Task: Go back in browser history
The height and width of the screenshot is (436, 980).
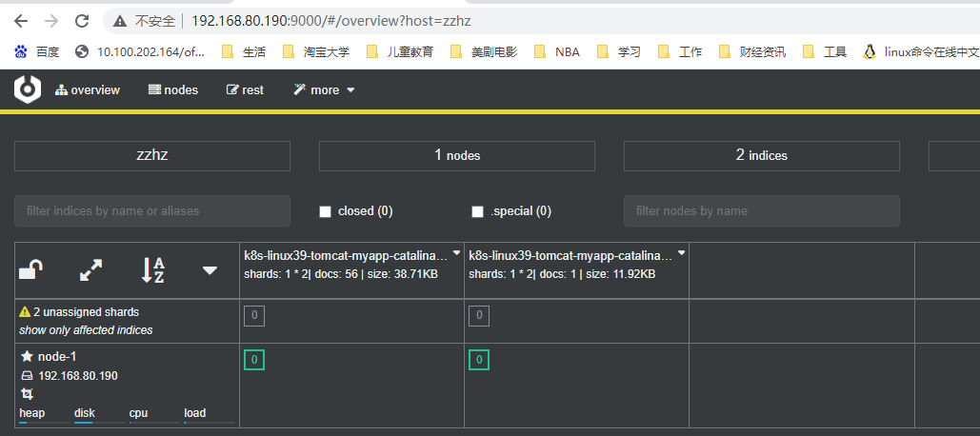Action: [21, 21]
